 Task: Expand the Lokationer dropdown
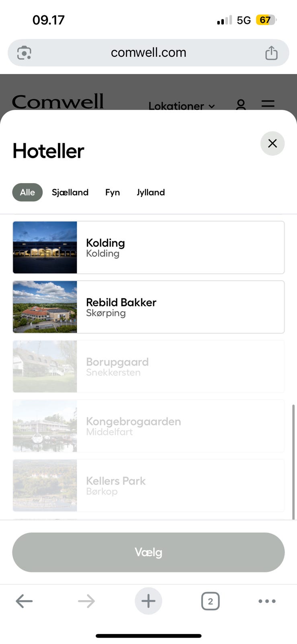[181, 106]
